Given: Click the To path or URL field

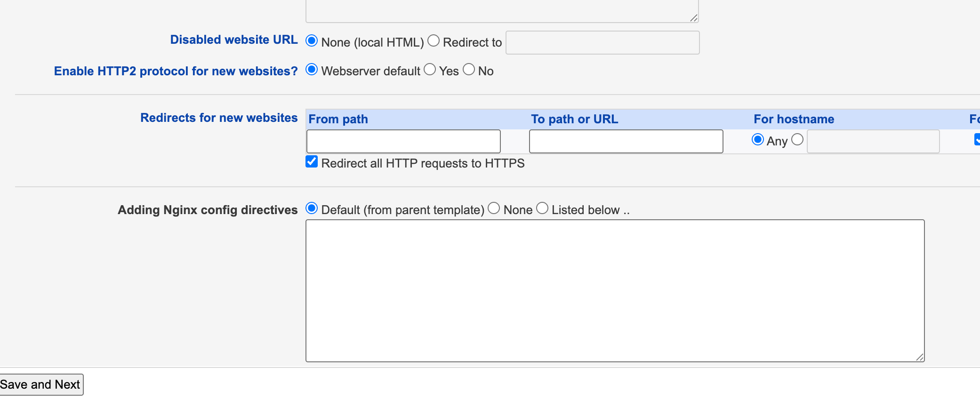Looking at the screenshot, I should coord(626,142).
